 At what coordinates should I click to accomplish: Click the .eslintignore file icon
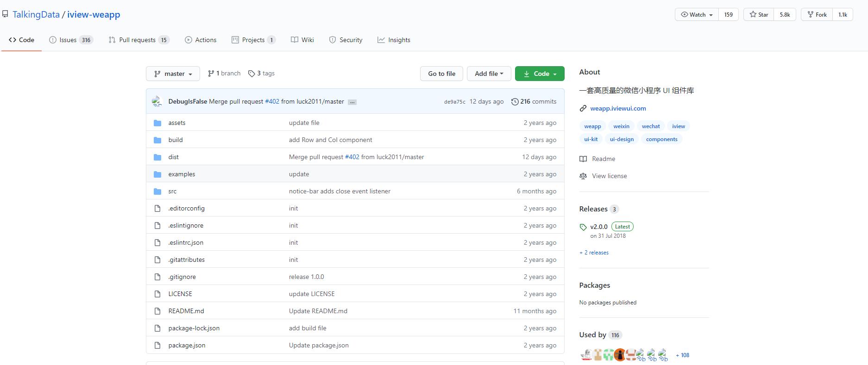(157, 225)
